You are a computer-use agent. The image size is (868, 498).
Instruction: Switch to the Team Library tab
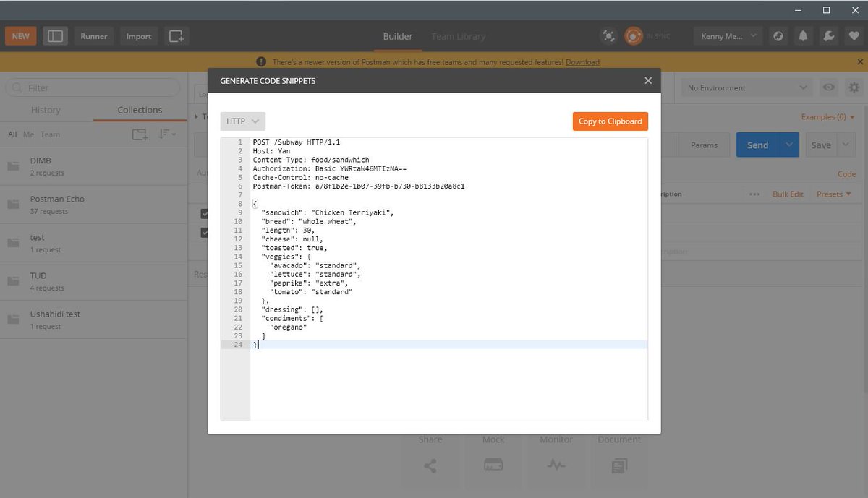point(459,36)
